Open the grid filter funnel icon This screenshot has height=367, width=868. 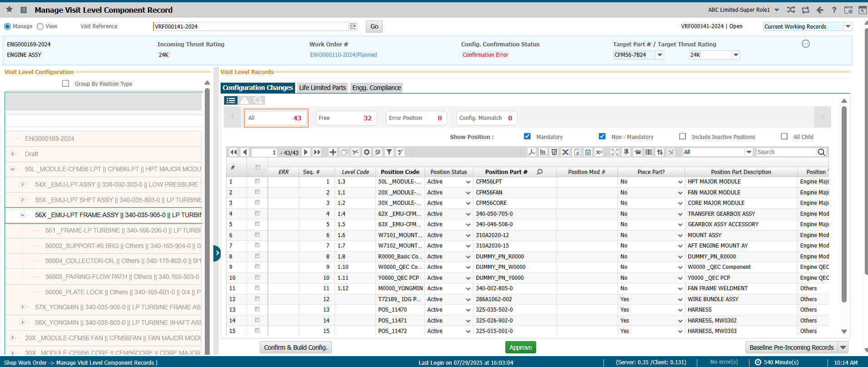coord(389,152)
